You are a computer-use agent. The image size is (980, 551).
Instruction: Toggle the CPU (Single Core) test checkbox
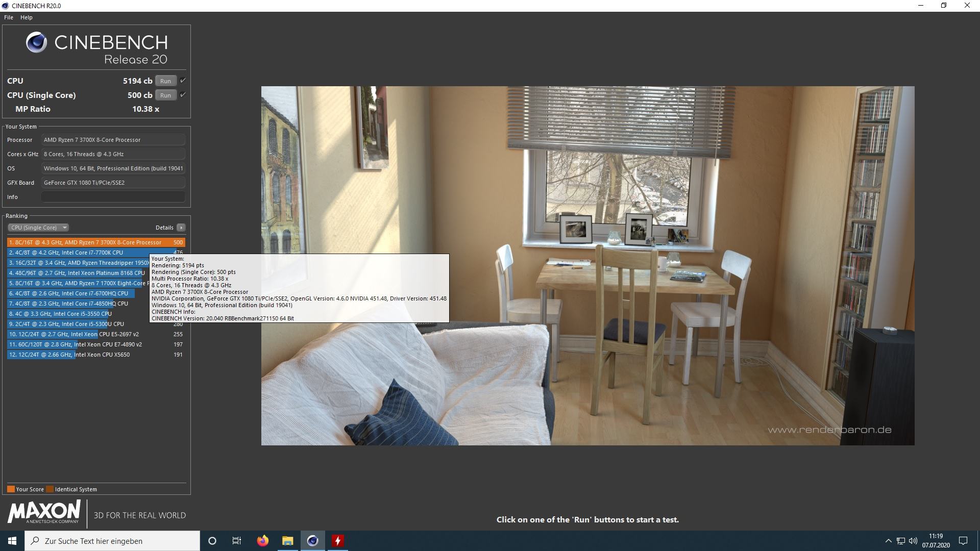pyautogui.click(x=183, y=95)
